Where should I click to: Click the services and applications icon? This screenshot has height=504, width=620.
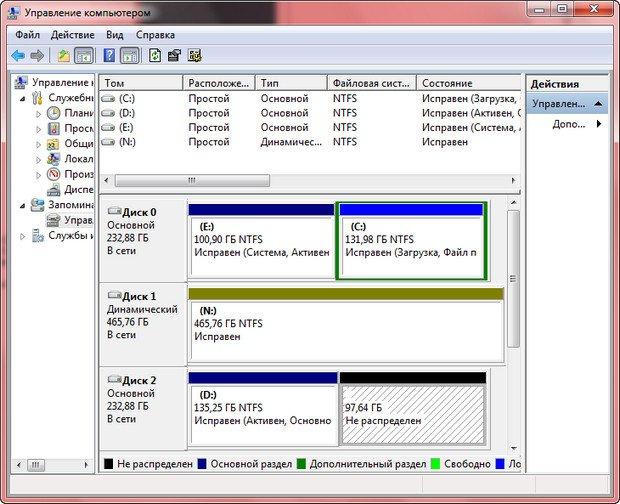pyautogui.click(x=38, y=236)
